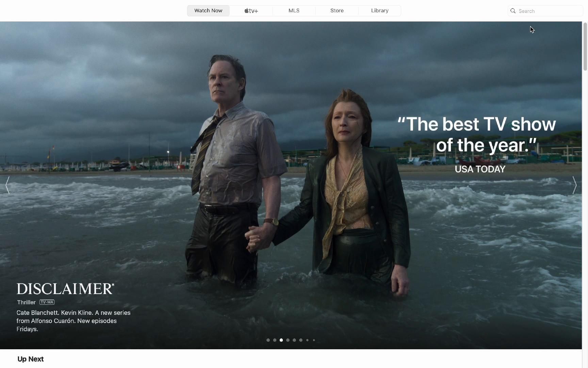Jump to the fifth carousel page dot
This screenshot has height=368, width=588.
[x=294, y=340]
